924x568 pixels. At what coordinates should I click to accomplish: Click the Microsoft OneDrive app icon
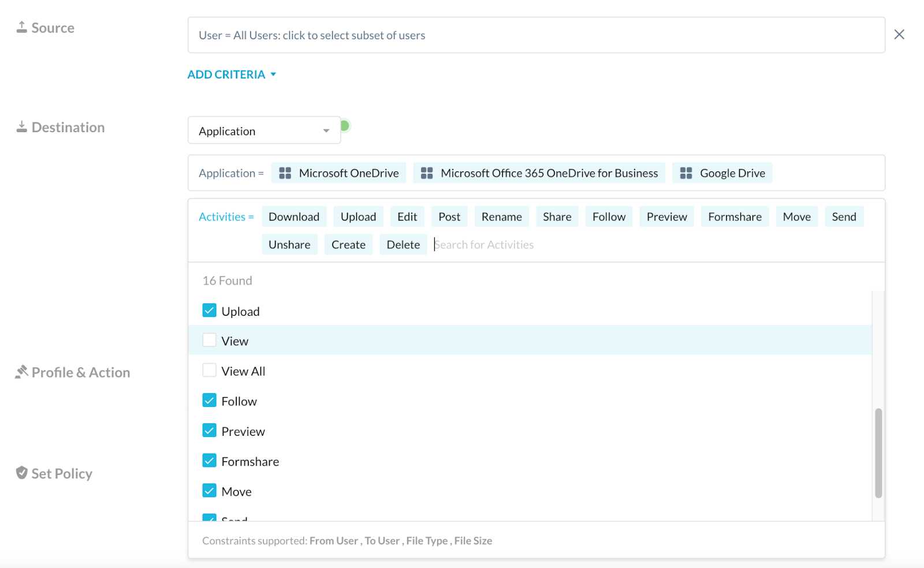click(x=284, y=173)
